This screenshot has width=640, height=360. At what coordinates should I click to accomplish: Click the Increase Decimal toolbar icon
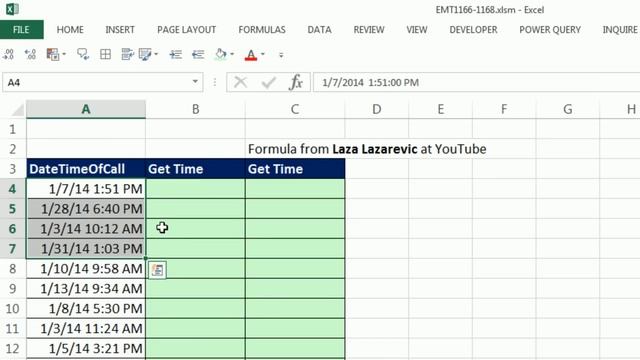(x=30, y=54)
